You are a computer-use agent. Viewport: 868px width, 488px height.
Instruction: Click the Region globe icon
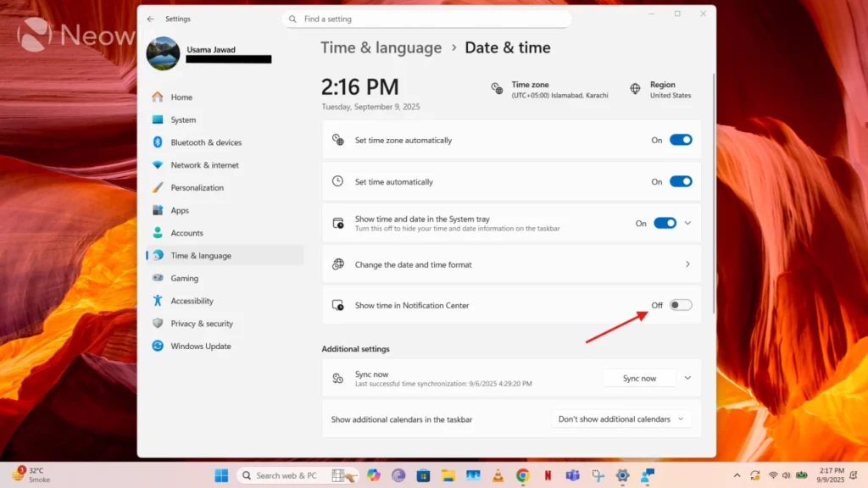pos(635,89)
